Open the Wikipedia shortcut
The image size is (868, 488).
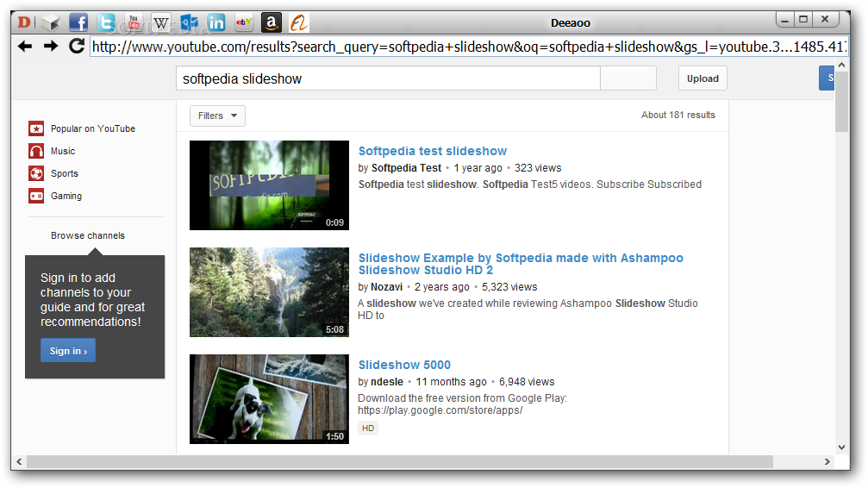(161, 22)
